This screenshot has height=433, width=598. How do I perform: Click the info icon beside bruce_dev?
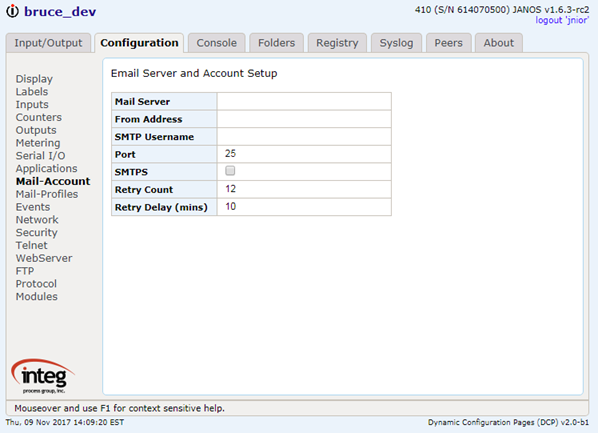(12, 11)
